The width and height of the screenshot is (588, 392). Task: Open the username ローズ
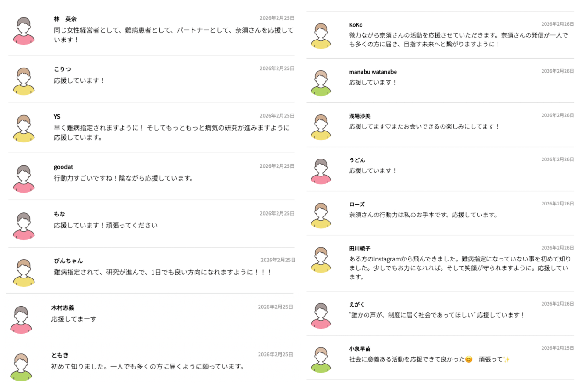(356, 204)
